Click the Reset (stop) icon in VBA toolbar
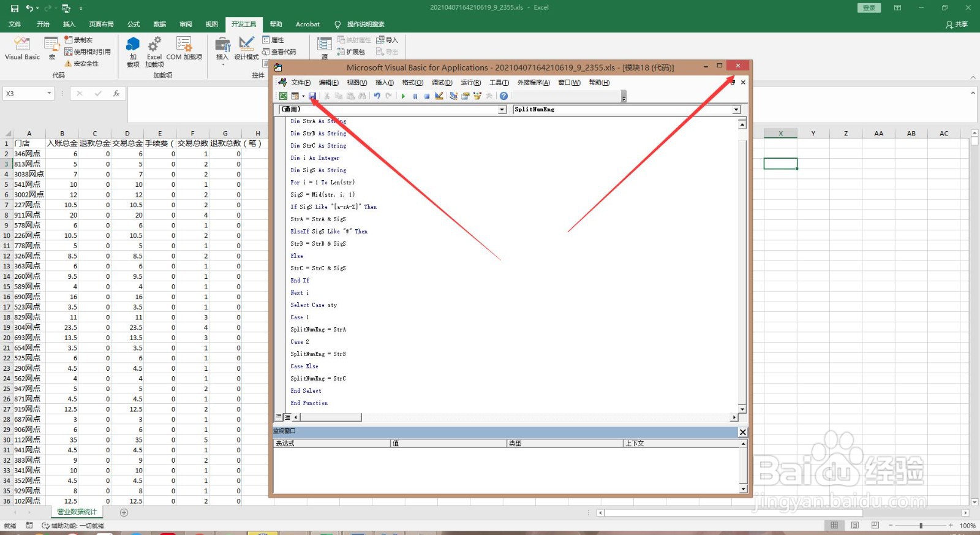The width and height of the screenshot is (980, 535). (427, 96)
